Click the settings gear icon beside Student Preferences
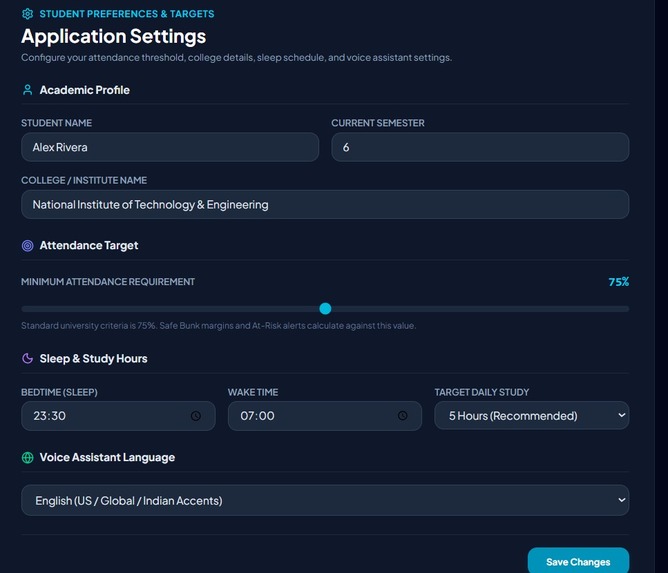The height and width of the screenshot is (573, 668). [x=27, y=14]
